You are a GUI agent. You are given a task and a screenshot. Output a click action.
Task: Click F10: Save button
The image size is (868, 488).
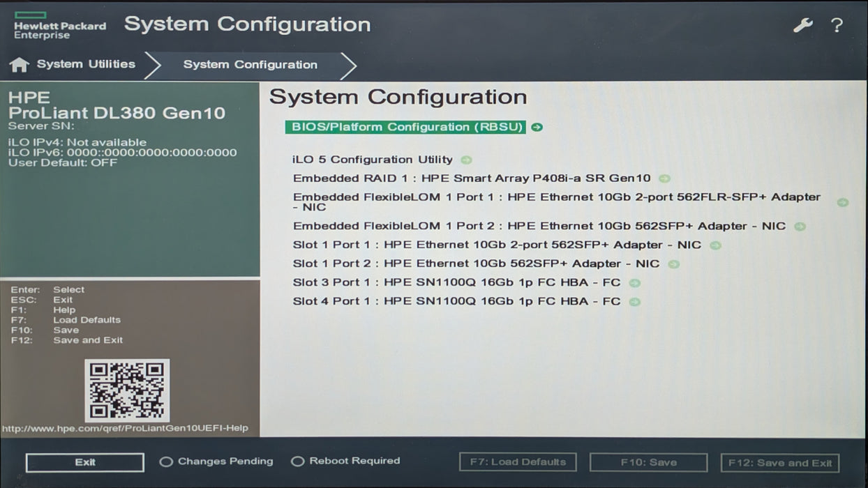[648, 463]
